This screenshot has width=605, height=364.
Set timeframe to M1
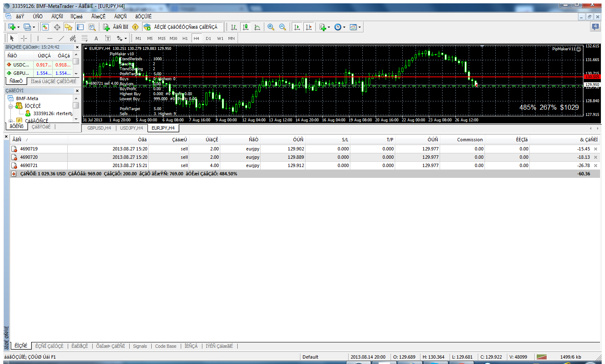(x=138, y=38)
